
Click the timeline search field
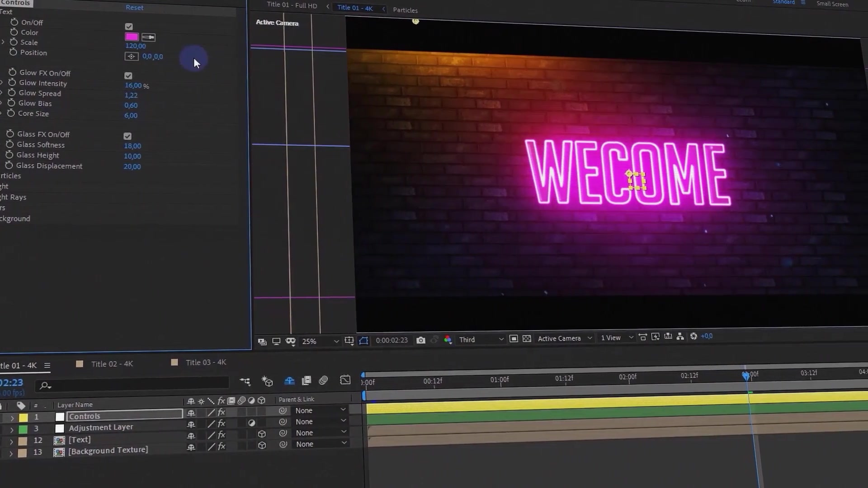133,385
